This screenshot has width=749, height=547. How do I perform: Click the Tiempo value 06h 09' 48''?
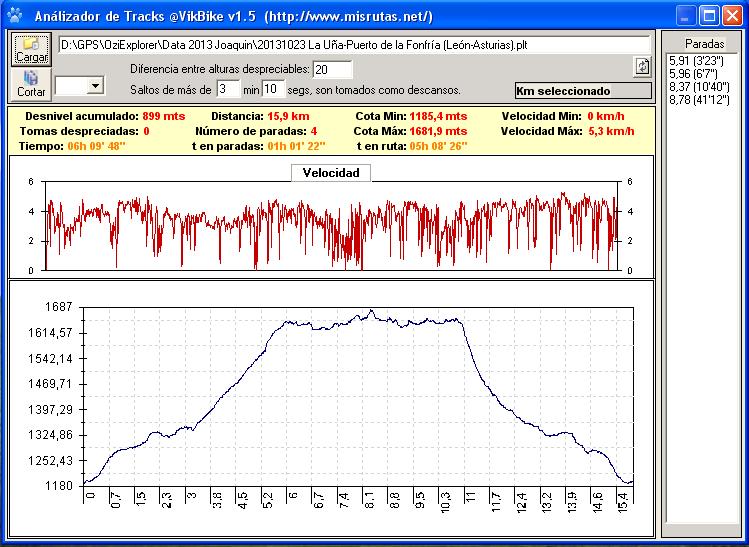pos(96,146)
